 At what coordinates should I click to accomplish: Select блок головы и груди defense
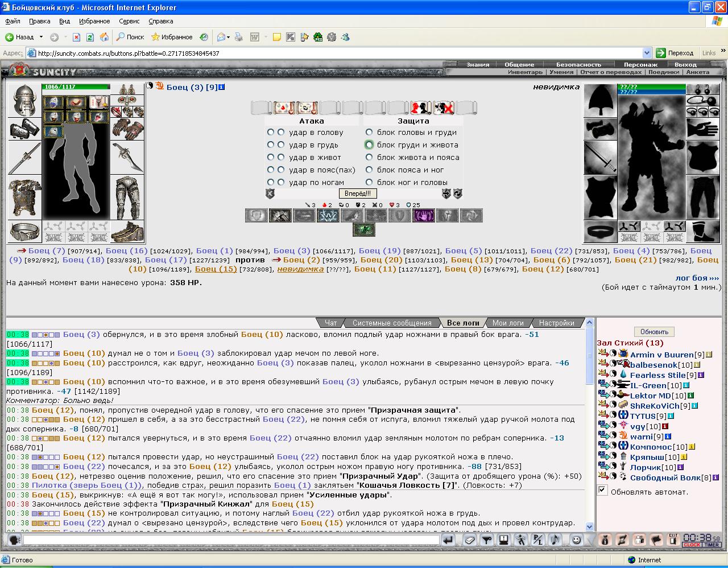click(x=369, y=132)
